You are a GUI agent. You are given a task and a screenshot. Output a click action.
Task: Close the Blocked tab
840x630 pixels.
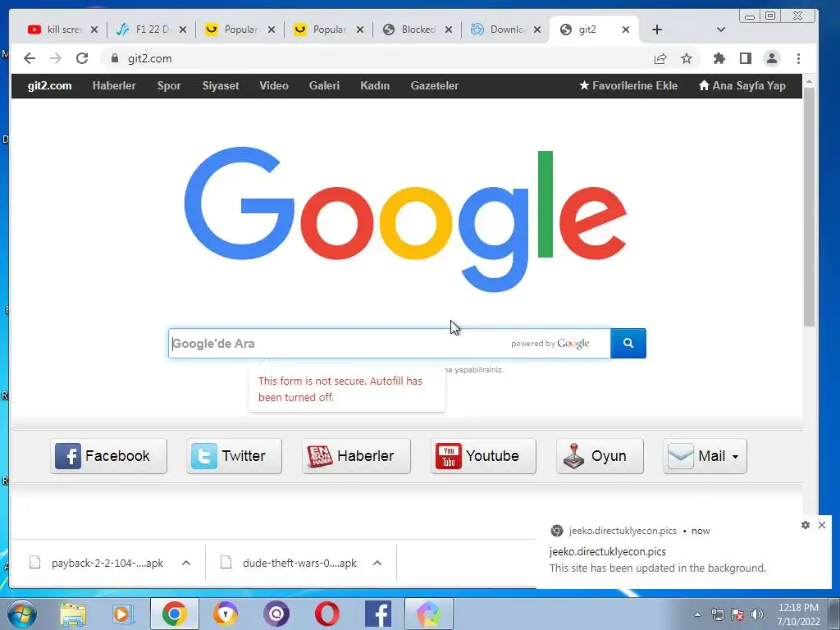click(x=449, y=30)
